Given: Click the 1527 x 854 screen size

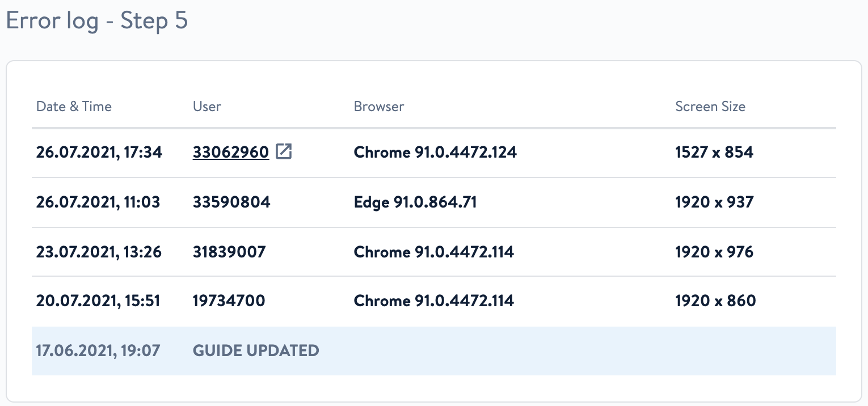Looking at the screenshot, I should coord(714,152).
